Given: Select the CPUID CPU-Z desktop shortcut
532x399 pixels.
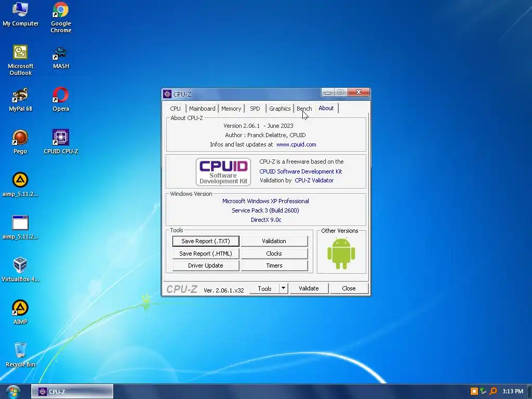Looking at the screenshot, I should click(x=61, y=142).
